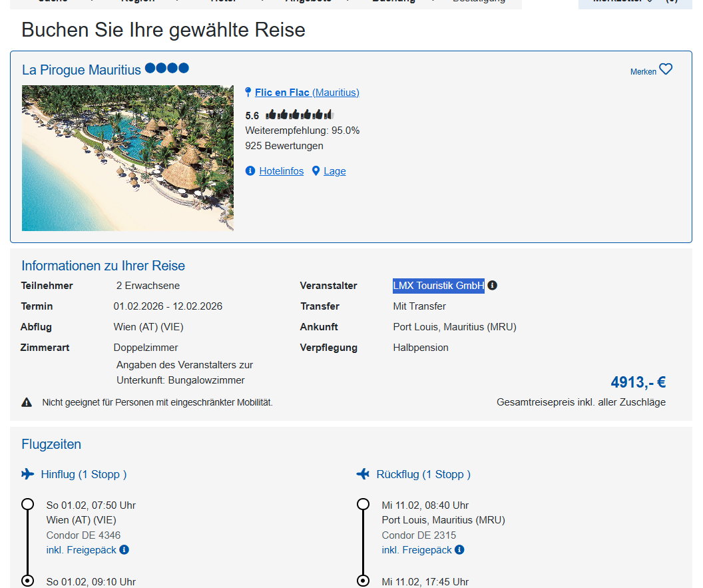Open the Hotelinfos link
This screenshot has width=703, height=588.
(x=281, y=171)
